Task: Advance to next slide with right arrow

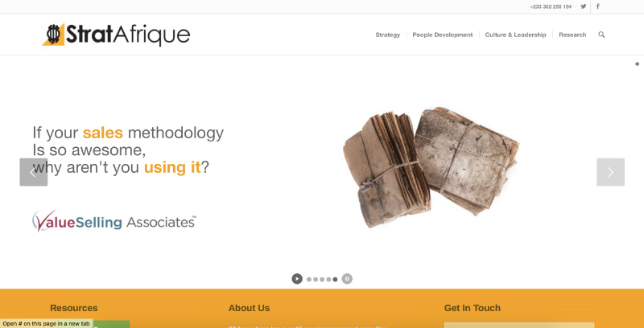Action: [x=610, y=172]
